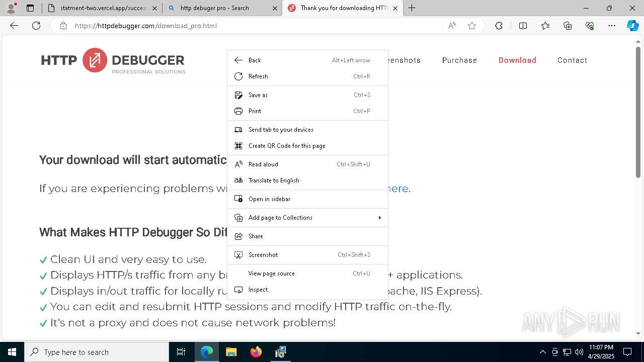Open the Purchase page link
The image size is (644, 362).
click(459, 60)
